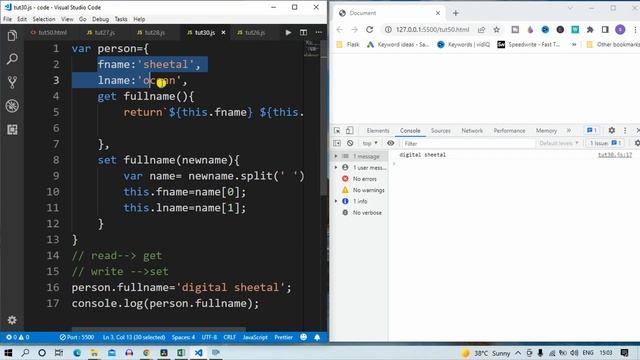The image size is (640, 360).
Task: Clear the console with the ban icon
Action: click(350, 143)
